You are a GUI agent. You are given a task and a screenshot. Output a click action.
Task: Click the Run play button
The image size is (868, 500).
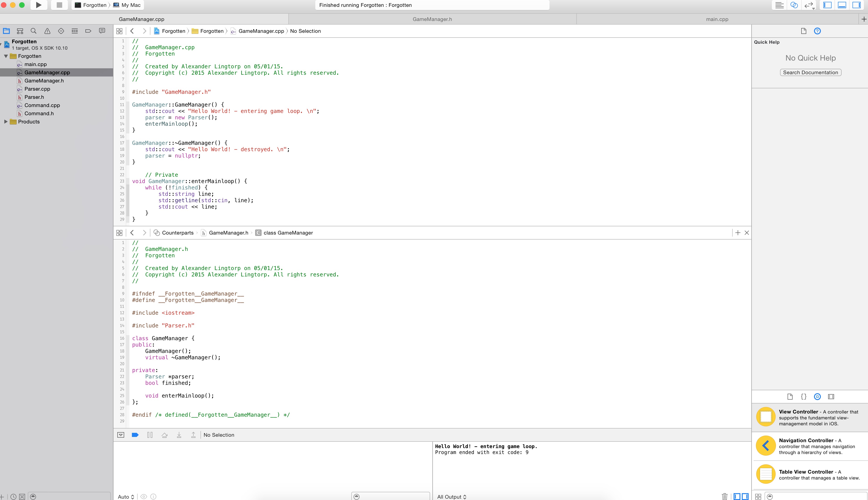tap(39, 5)
